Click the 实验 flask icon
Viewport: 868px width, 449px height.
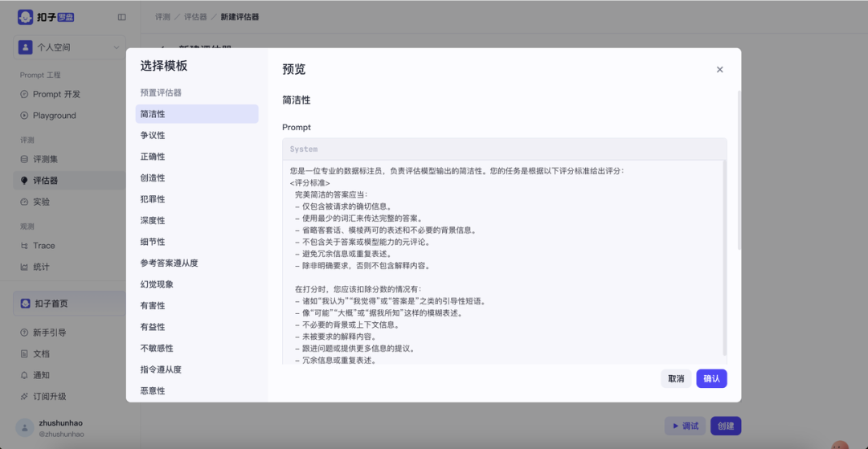pyautogui.click(x=24, y=202)
